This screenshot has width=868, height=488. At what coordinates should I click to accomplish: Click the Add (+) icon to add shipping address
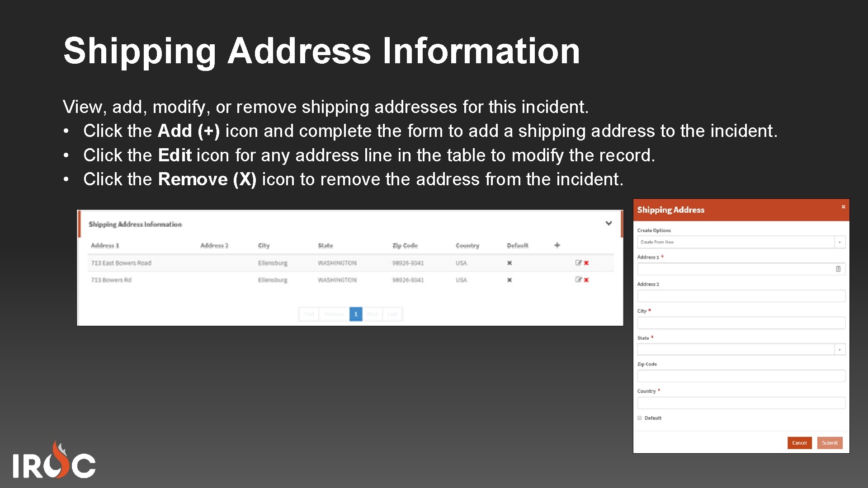(557, 245)
